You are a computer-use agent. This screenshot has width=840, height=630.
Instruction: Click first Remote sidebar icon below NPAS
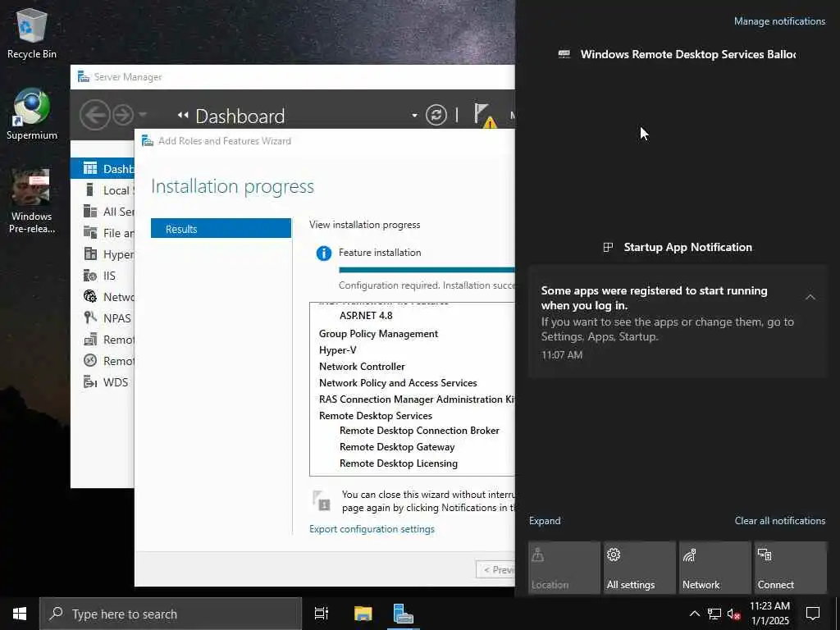click(90, 339)
